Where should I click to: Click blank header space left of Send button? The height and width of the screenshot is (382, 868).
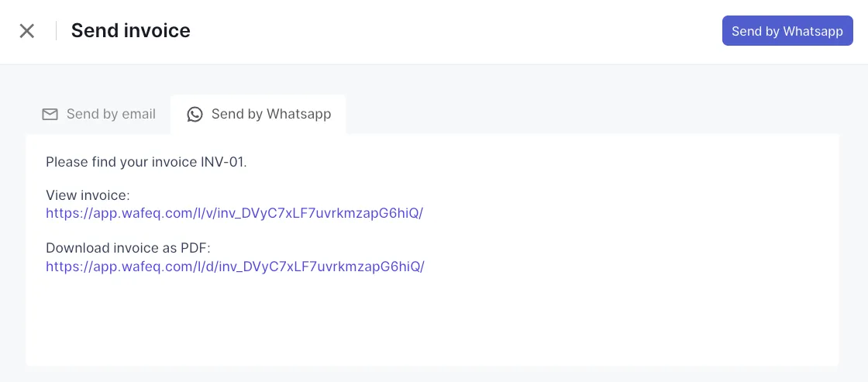tap(465, 31)
